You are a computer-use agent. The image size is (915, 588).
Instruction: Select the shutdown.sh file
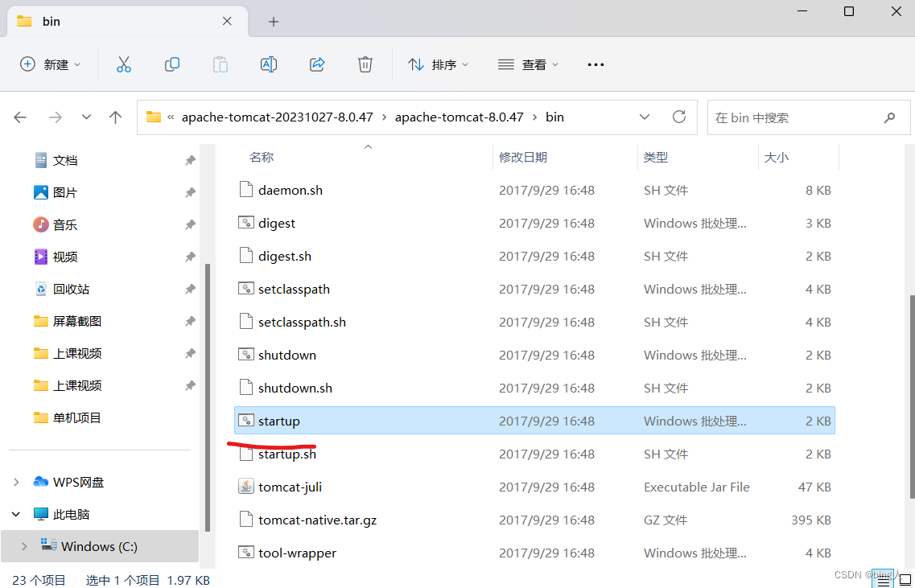tap(534, 388)
